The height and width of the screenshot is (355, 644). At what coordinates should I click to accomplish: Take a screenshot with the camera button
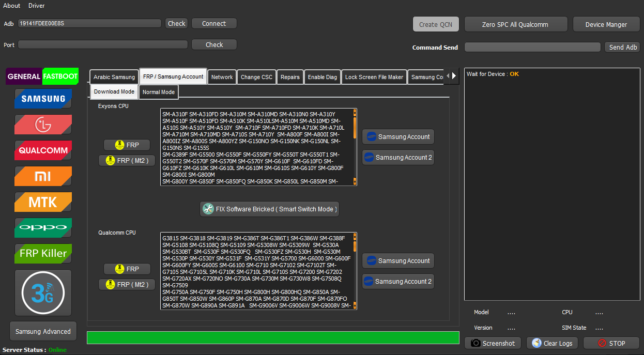coord(493,343)
